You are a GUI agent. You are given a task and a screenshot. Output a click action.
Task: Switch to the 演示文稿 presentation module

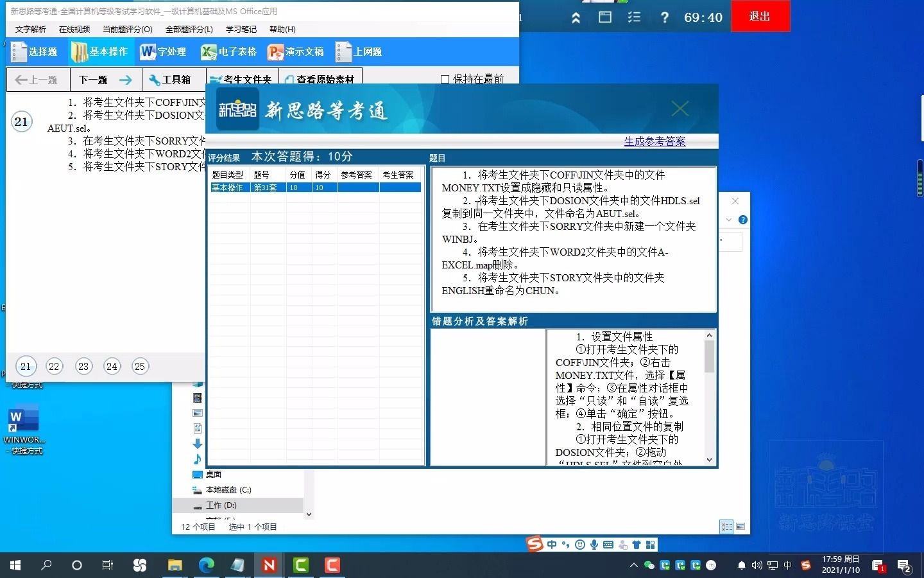pos(295,52)
